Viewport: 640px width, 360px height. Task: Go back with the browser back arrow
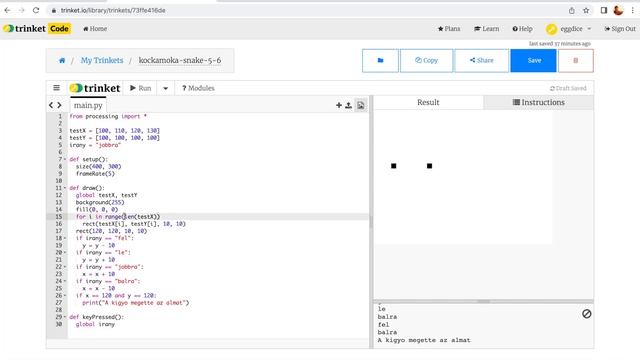tap(7, 10)
